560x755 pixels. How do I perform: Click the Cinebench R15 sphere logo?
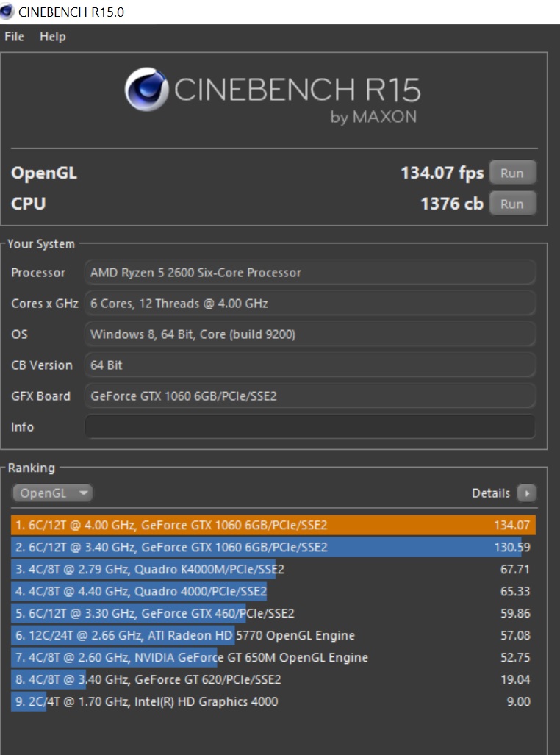click(x=146, y=90)
